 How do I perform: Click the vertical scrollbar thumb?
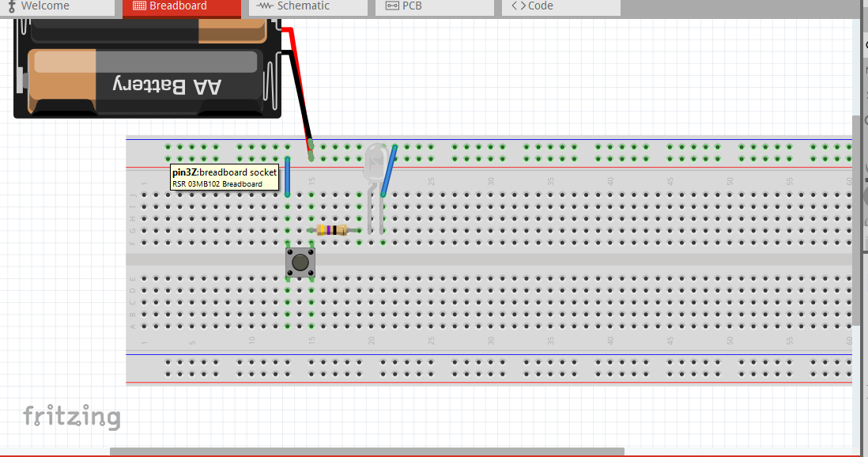point(856,221)
